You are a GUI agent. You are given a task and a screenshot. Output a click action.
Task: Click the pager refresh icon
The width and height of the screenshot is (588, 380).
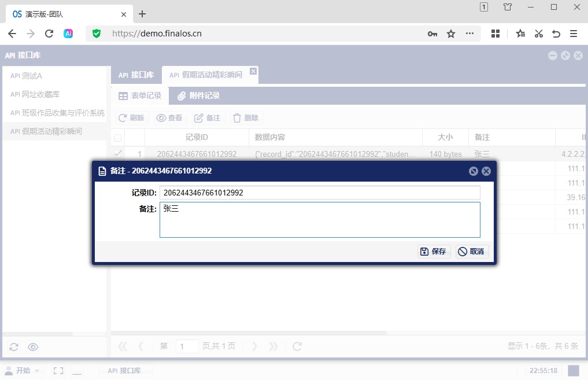pyautogui.click(x=297, y=346)
